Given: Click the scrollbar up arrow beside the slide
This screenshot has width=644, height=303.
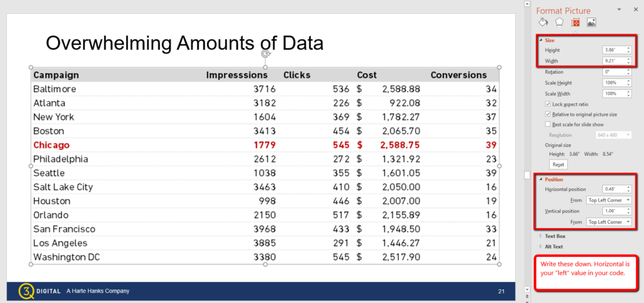Looking at the screenshot, I should 528,4.
